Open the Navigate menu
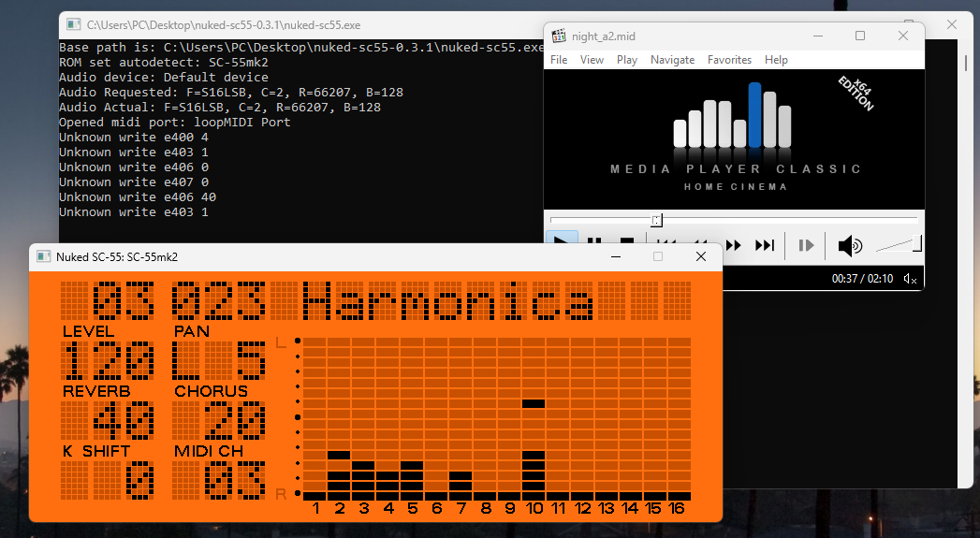Viewport: 980px width, 538px height. click(672, 59)
